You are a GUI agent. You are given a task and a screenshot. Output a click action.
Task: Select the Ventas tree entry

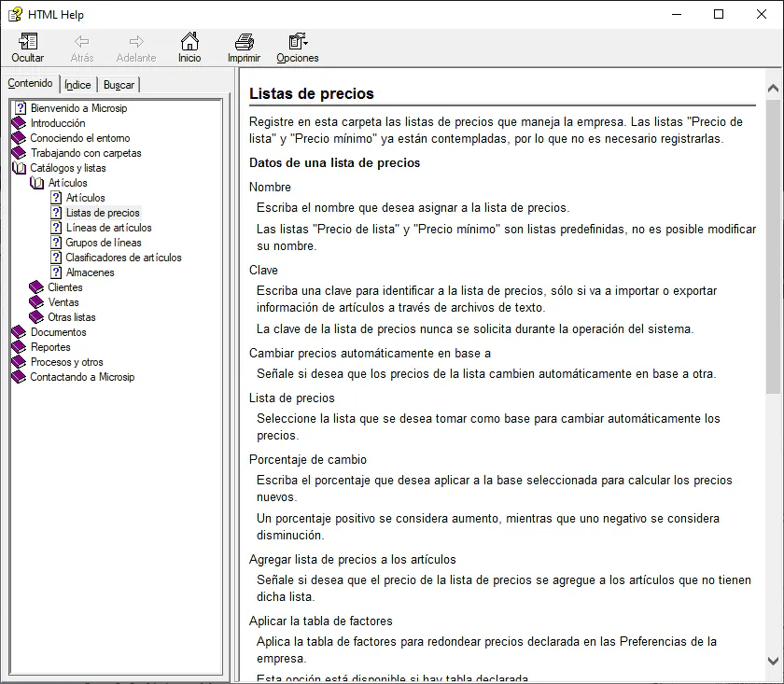(63, 302)
